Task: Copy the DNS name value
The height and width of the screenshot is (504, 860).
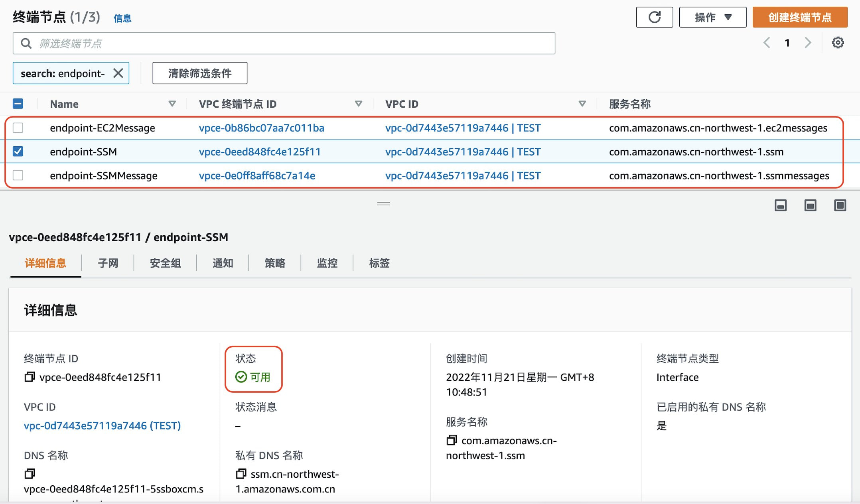Action: click(x=30, y=474)
